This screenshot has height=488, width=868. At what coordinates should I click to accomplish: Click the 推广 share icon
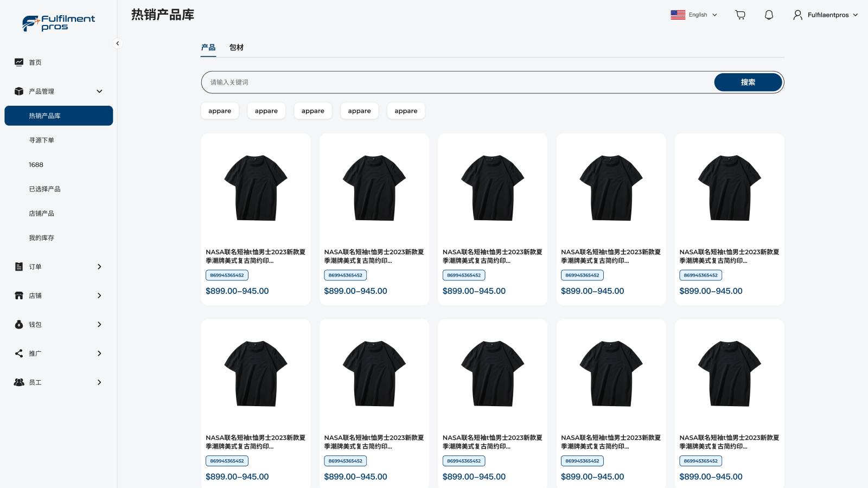pos(18,353)
